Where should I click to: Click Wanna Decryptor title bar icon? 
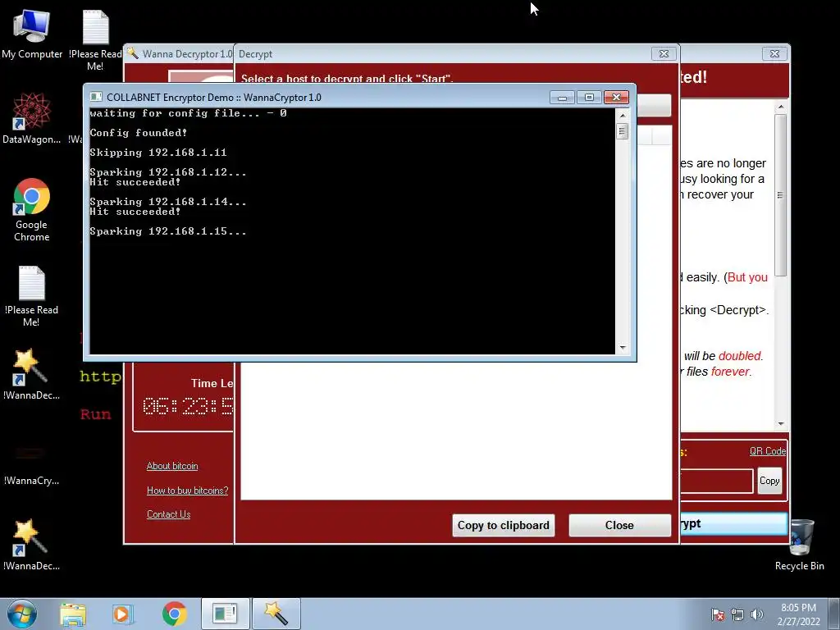click(x=133, y=53)
